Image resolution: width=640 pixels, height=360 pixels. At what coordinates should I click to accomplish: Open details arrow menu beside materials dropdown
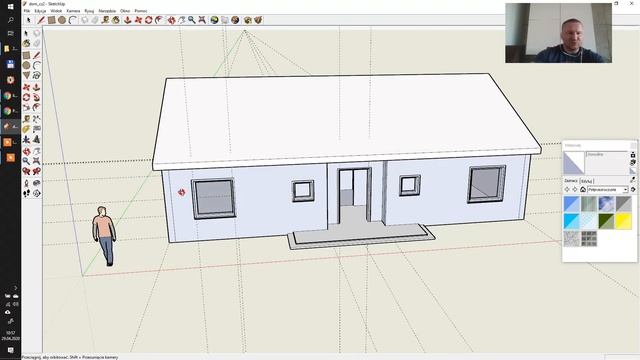[x=633, y=190]
